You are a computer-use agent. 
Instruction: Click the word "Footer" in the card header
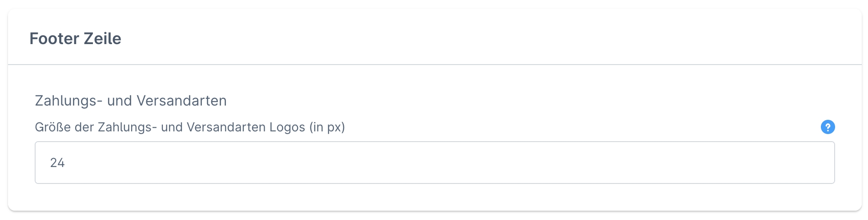[54, 39]
